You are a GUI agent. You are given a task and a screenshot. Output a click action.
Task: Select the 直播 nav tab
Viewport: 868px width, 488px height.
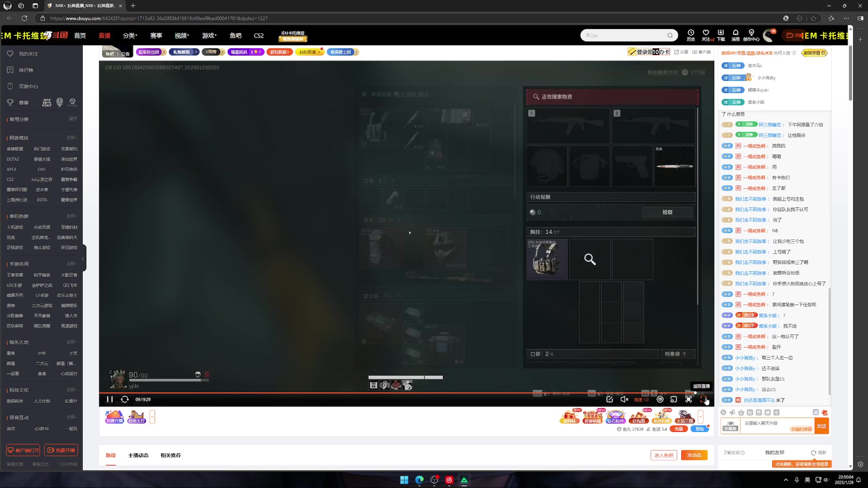click(x=104, y=35)
